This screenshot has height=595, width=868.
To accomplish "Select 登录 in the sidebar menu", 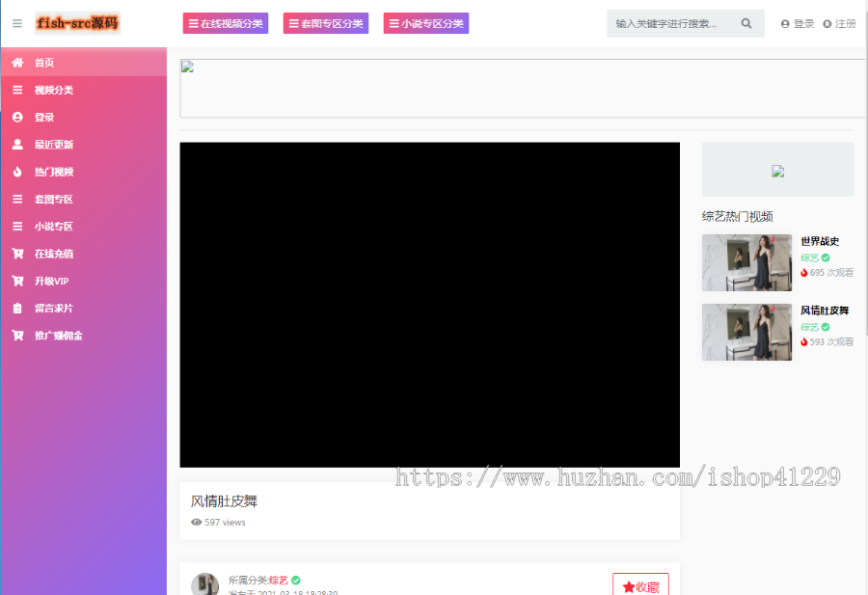I will pyautogui.click(x=84, y=117).
